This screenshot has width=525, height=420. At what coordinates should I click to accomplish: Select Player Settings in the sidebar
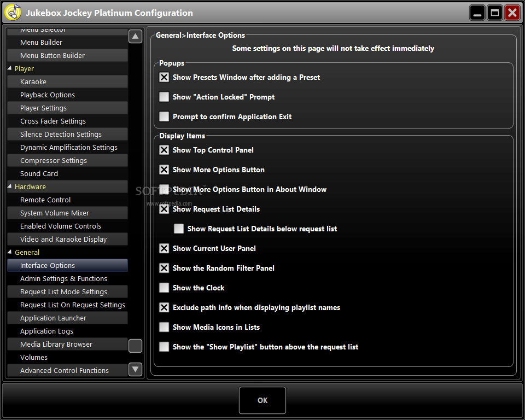[x=67, y=108]
